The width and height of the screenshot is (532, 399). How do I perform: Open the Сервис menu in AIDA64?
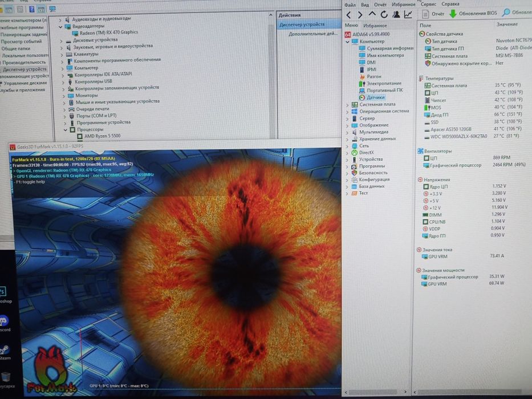(429, 4)
